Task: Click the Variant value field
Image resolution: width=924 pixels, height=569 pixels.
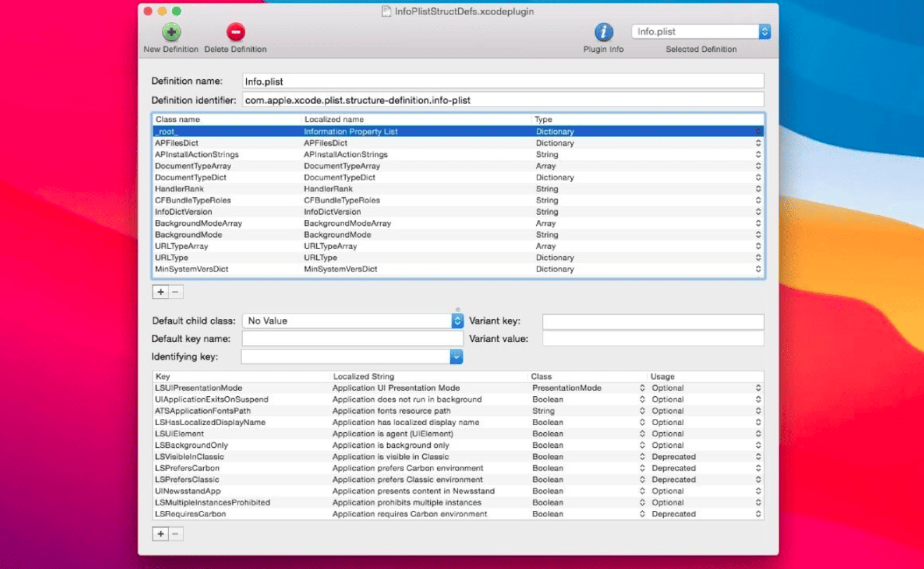Action: 653,339
